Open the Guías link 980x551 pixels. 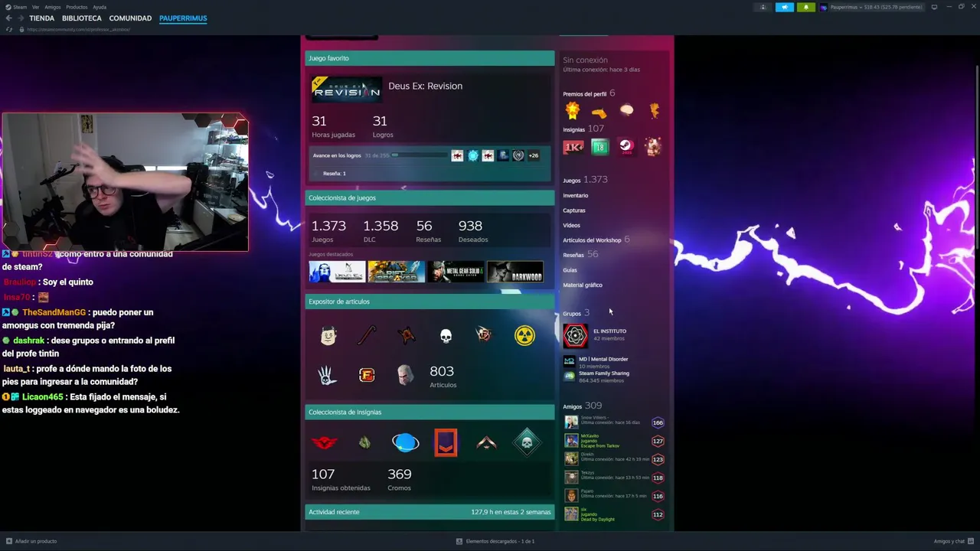570,270
